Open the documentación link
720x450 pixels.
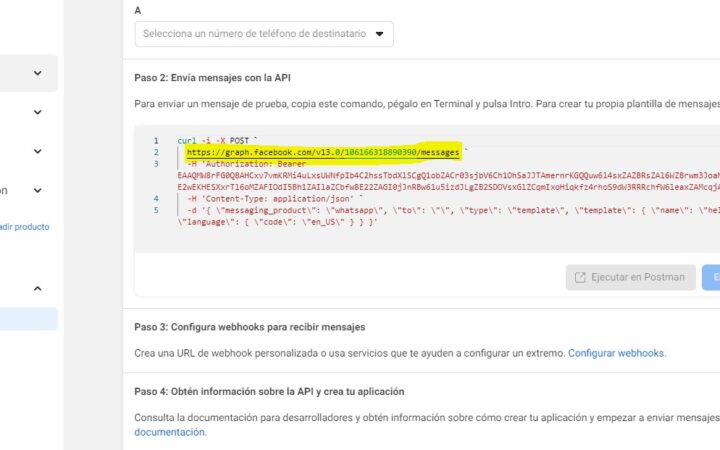coord(169,432)
